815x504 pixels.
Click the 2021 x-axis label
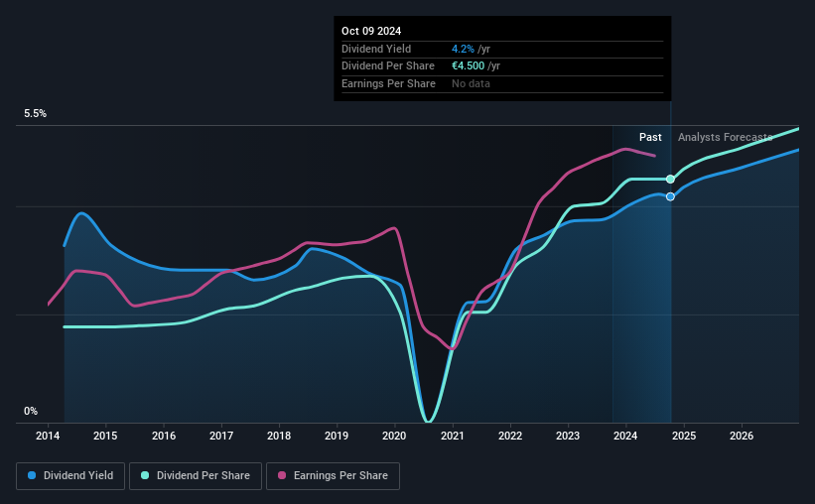coord(453,436)
